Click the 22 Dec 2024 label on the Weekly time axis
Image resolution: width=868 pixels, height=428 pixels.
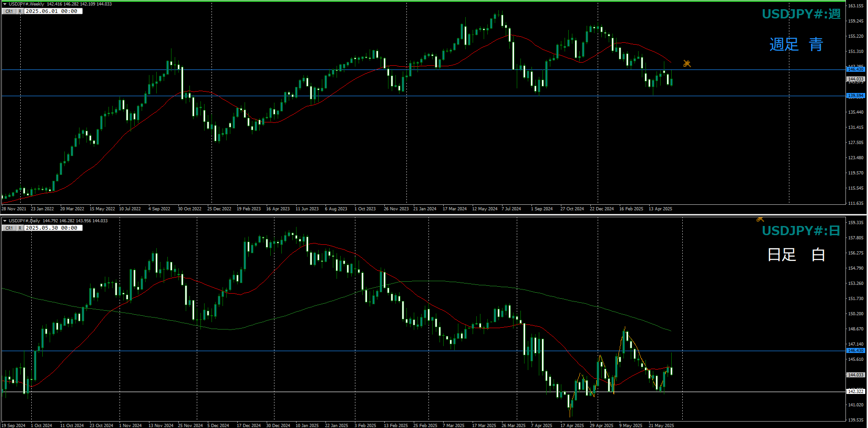[602, 209]
